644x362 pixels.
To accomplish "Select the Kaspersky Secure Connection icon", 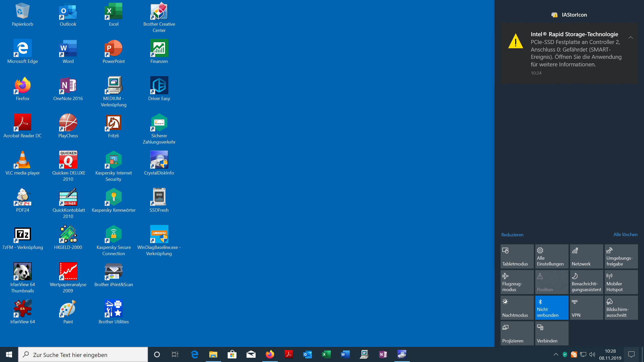I will pos(113,241).
